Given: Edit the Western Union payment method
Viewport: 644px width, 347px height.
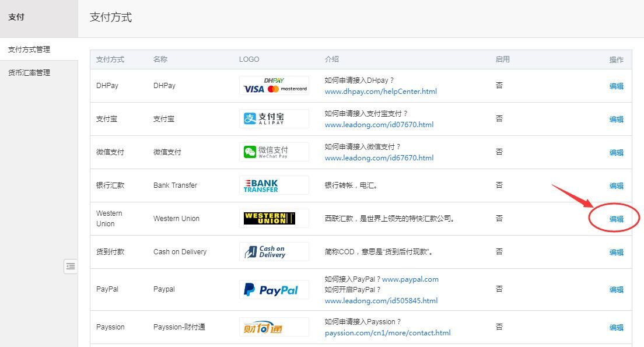Looking at the screenshot, I should pos(616,219).
